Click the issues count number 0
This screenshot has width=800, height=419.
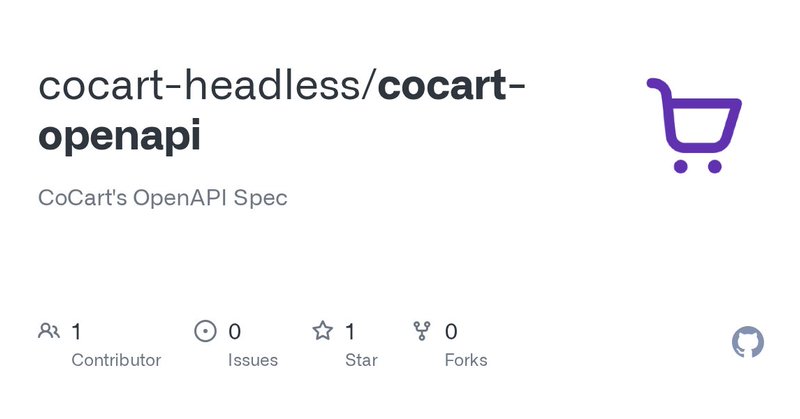[x=235, y=331]
